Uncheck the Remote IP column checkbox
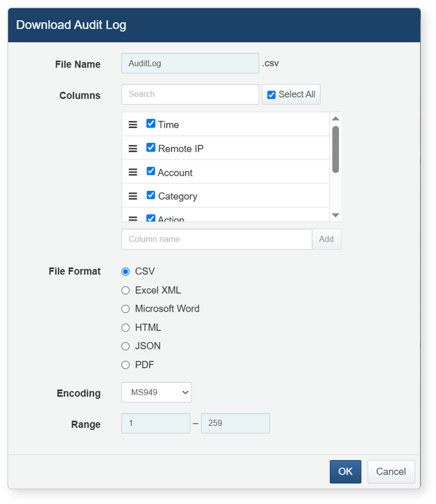The height and width of the screenshot is (504, 436). [151, 148]
